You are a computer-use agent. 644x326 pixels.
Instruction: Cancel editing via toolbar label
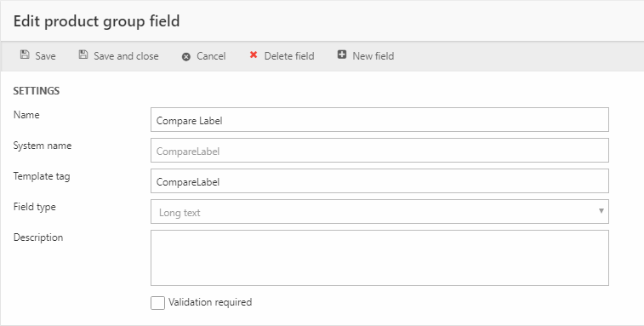[211, 56]
